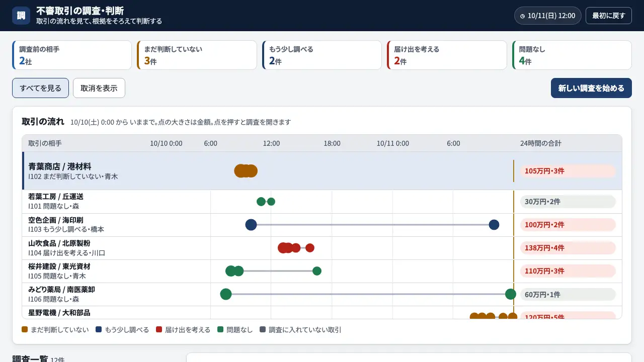Click the 18:00 time header
Viewport: 644px width, 362px height.
point(332,143)
